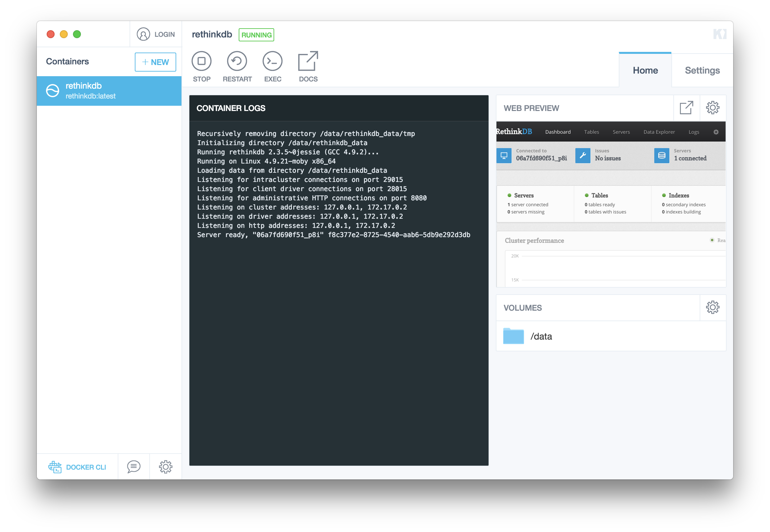Click Data Explorer in web preview

pyautogui.click(x=659, y=132)
